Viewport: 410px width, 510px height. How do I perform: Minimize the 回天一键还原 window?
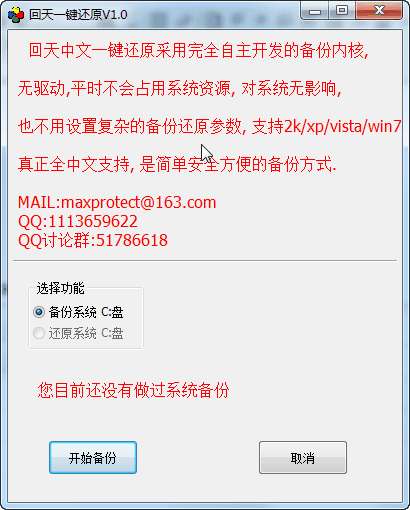314,11
